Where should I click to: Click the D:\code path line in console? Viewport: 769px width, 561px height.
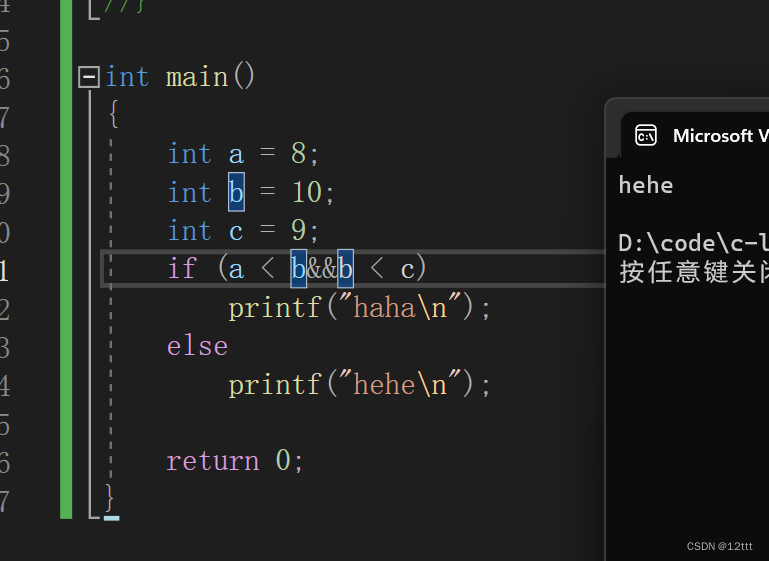693,243
